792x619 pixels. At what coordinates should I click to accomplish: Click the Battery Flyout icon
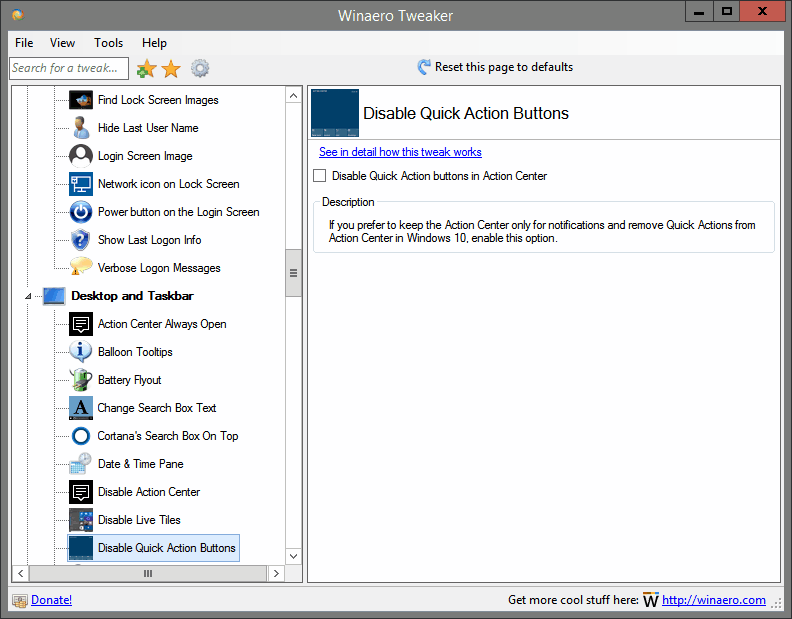click(81, 380)
